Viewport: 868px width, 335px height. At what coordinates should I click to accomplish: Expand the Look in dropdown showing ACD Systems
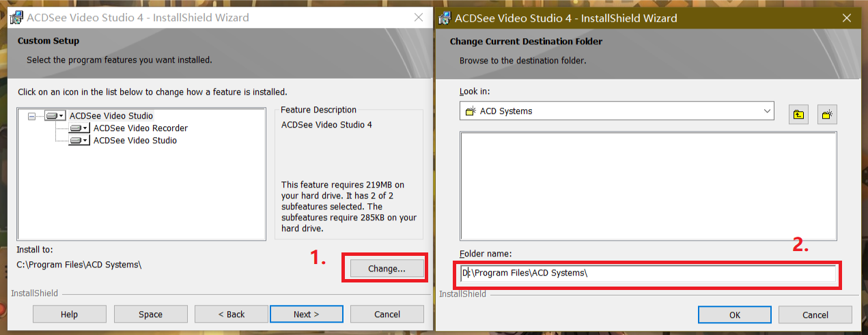(766, 111)
